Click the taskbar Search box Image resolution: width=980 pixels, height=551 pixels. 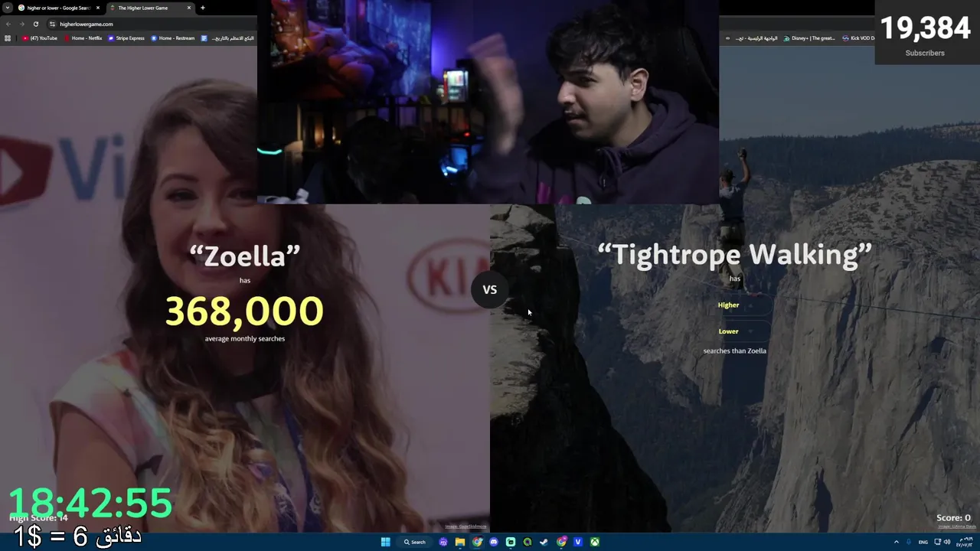(415, 542)
